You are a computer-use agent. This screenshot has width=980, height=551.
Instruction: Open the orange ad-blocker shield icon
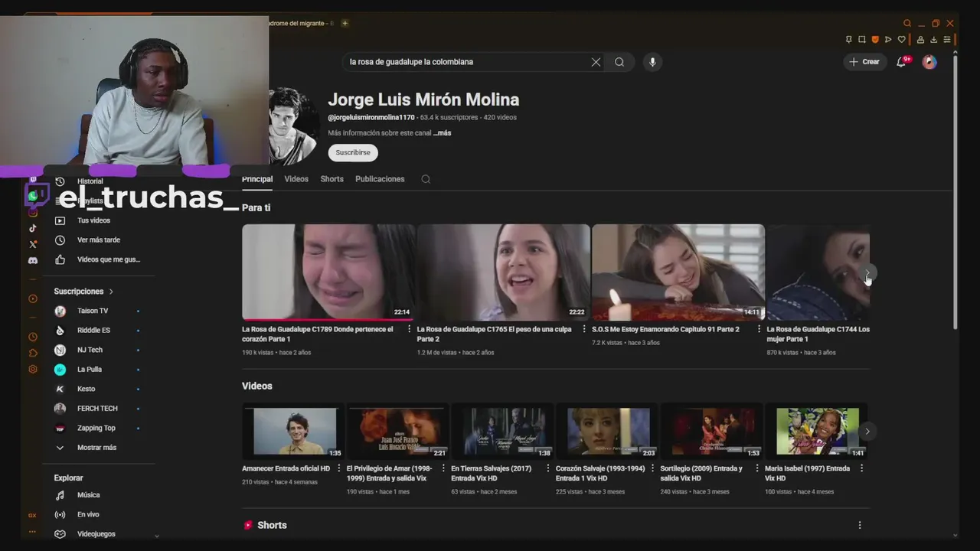point(875,40)
